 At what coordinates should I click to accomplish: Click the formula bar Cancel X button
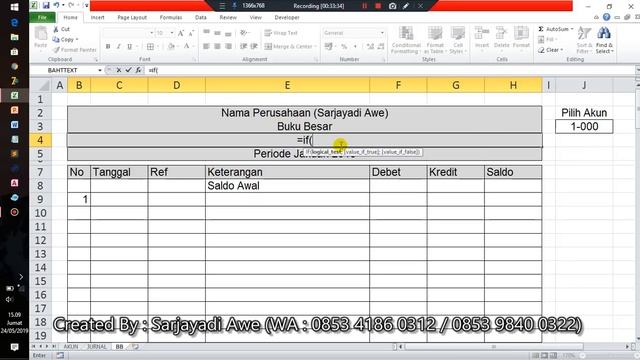(x=119, y=70)
